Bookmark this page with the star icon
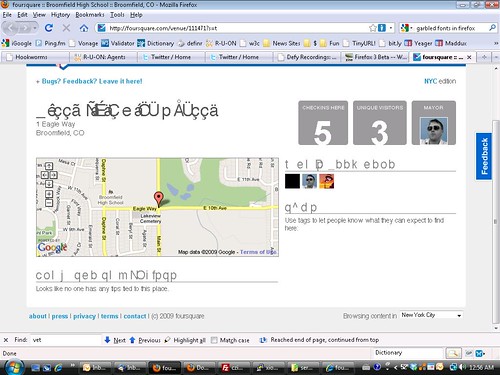The height and width of the screenshot is (375, 500). 373,28
